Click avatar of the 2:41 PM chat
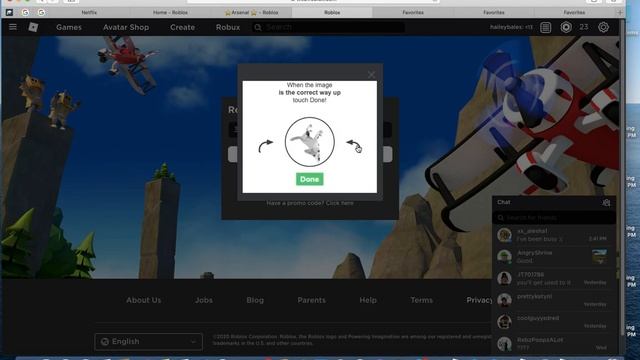Viewport: 640px width, 360px height. [x=504, y=235]
